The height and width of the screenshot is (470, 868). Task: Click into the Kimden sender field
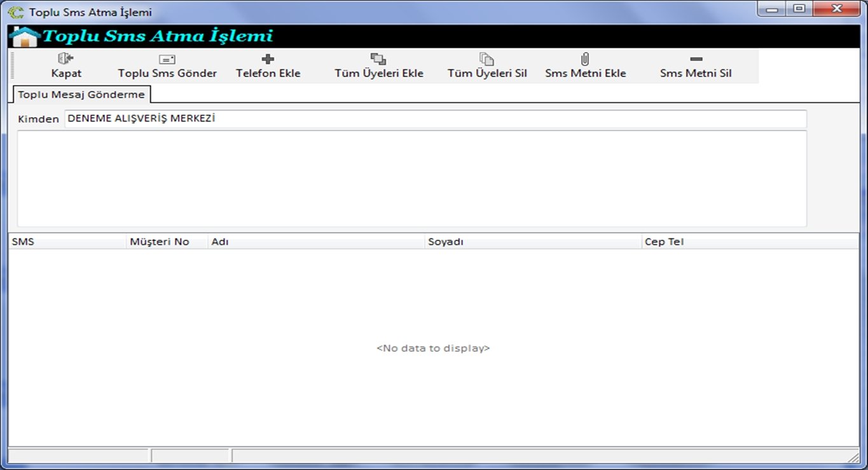pos(435,119)
